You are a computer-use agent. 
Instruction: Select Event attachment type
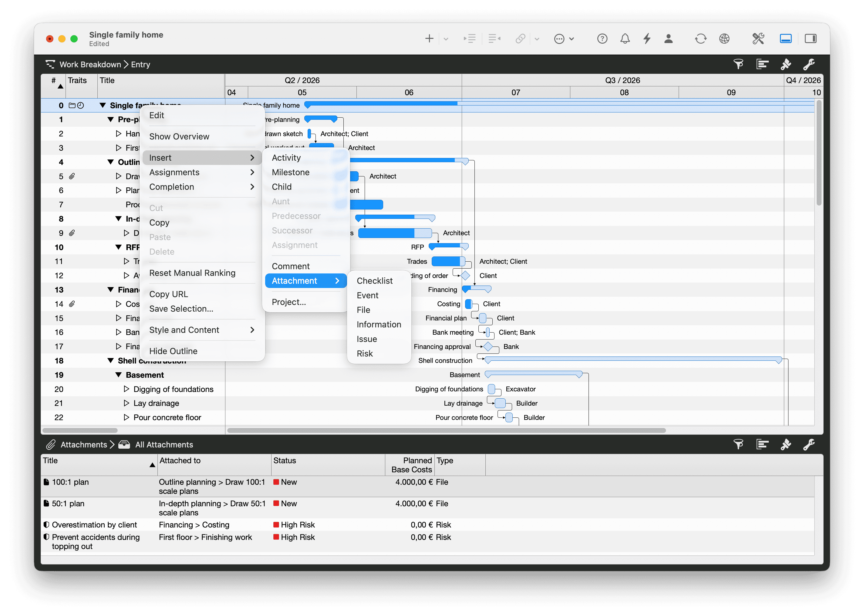pyautogui.click(x=379, y=295)
